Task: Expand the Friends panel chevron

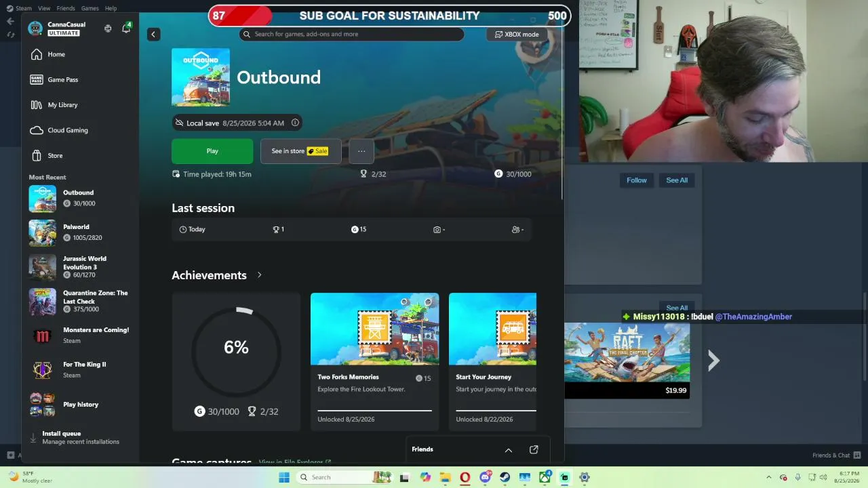Action: tap(509, 449)
